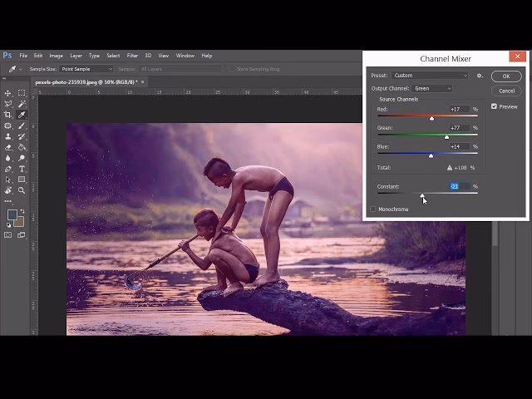The width and height of the screenshot is (532, 399).
Task: Close the Channel Mixer dialog
Action: (x=517, y=57)
